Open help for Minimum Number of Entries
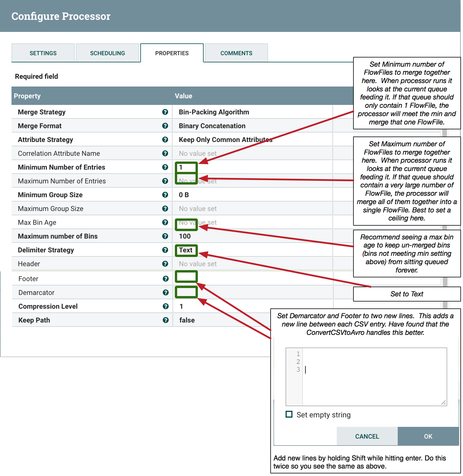The width and height of the screenshot is (463, 476). coord(165,167)
